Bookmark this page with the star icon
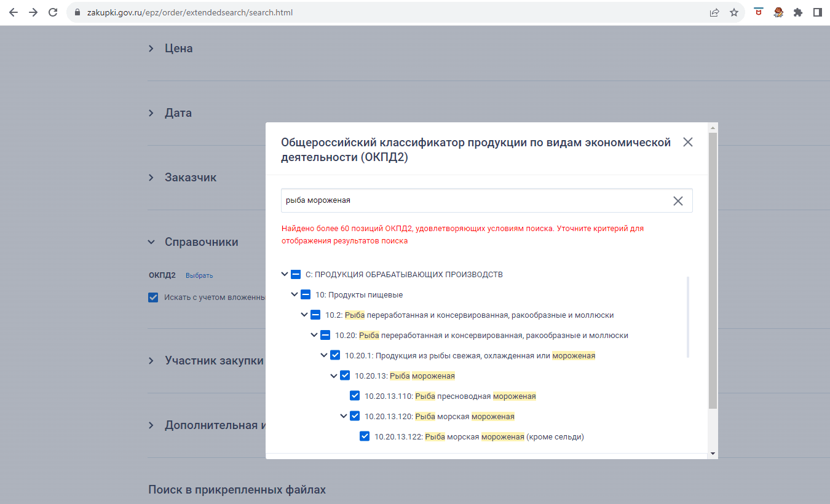Screen dimensions: 830x504 click(734, 12)
